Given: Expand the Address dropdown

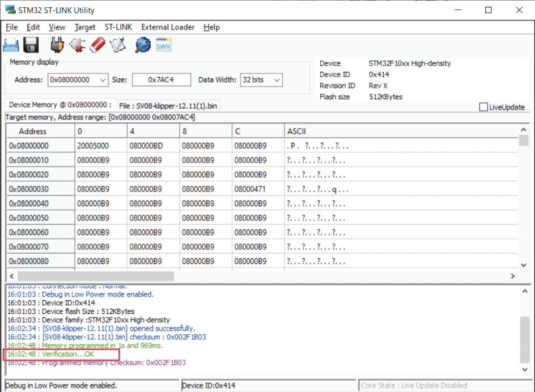Looking at the screenshot, I should [x=103, y=80].
